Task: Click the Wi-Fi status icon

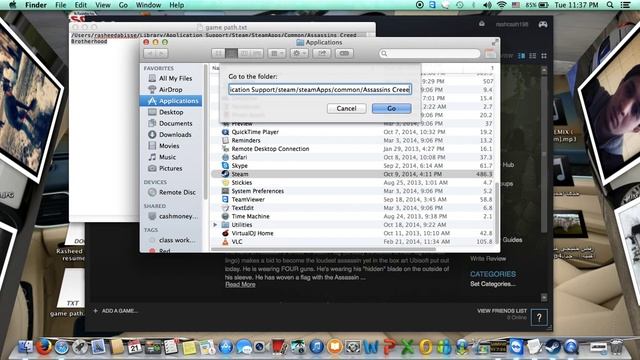Action: click(x=502, y=5)
